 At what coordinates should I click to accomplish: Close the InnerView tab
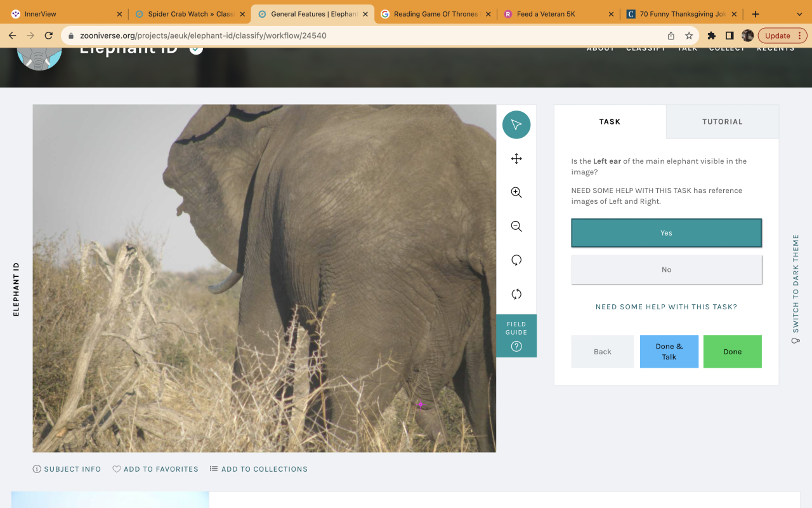119,14
